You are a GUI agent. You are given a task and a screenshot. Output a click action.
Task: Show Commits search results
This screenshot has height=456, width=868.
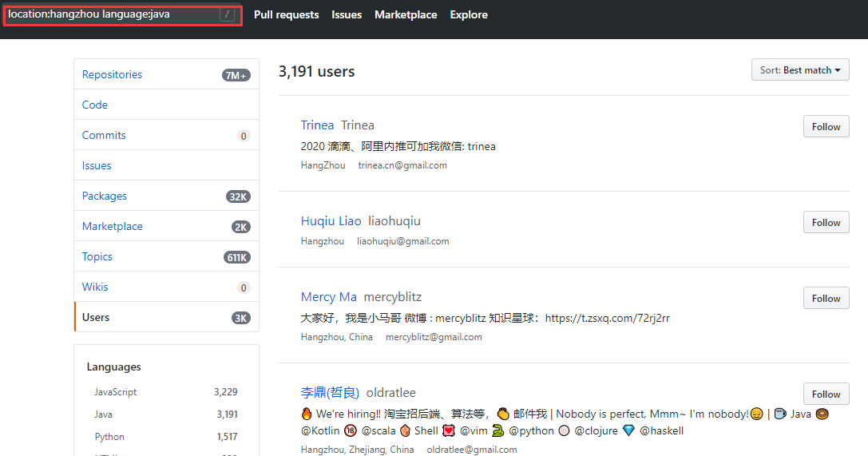click(166, 135)
